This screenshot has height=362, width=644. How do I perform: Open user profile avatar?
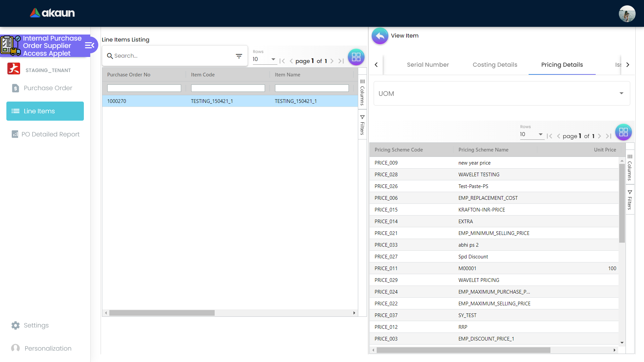point(627,14)
